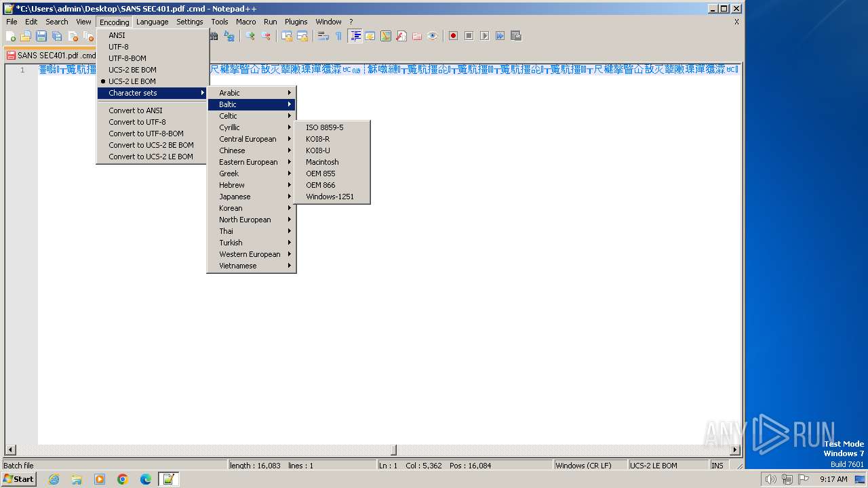The width and height of the screenshot is (868, 488).
Task: Click UCS-2 LE BOM in status bar
Action: point(667,466)
